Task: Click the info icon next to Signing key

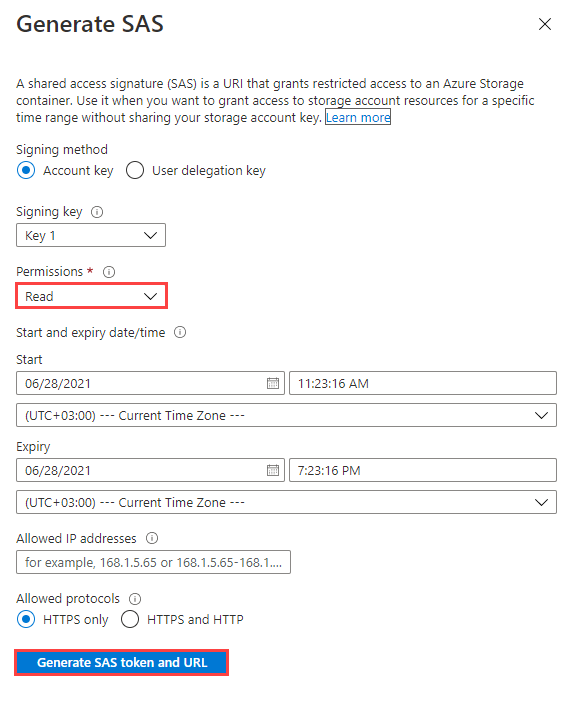Action: tap(97, 212)
